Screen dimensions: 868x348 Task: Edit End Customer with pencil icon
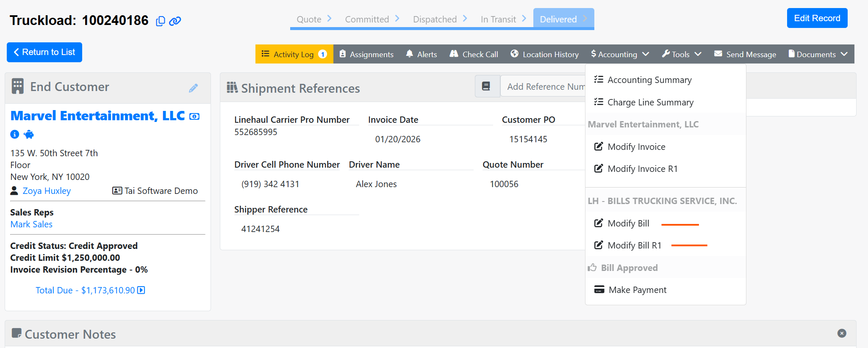[193, 88]
